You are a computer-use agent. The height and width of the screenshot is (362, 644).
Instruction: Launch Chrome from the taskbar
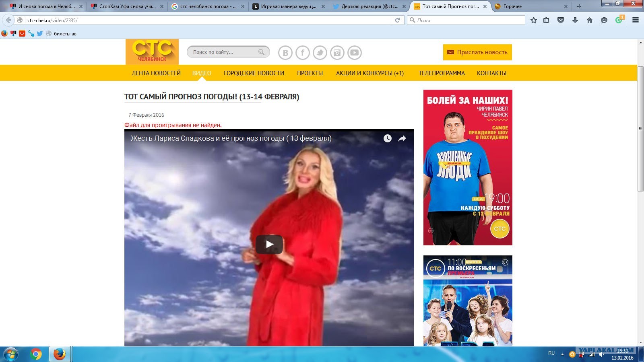point(36,354)
